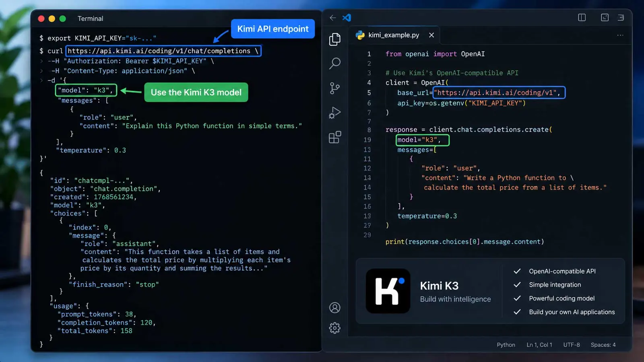Open the Search magnifier in activity bar

334,63
